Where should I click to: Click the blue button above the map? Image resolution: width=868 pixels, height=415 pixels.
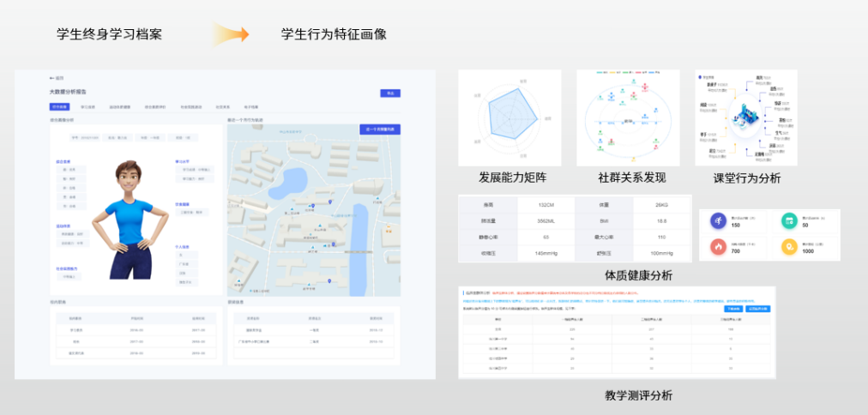(380, 129)
